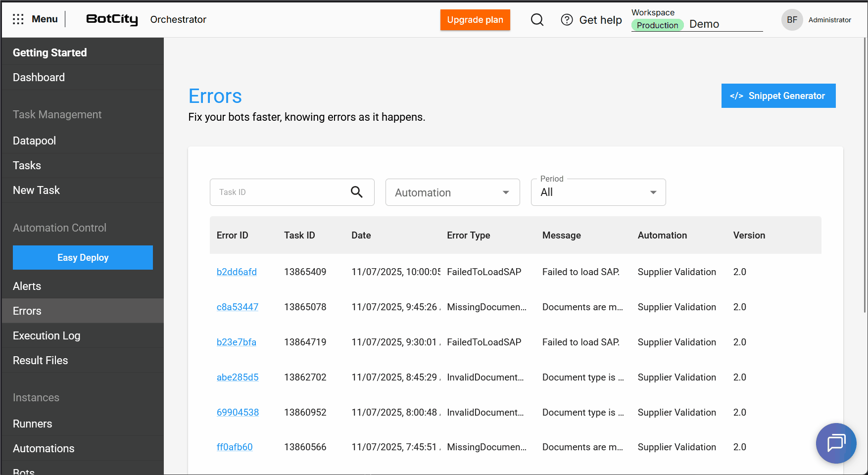The height and width of the screenshot is (475, 868).
Task: Click the Easy Deploy button
Action: pos(82,257)
